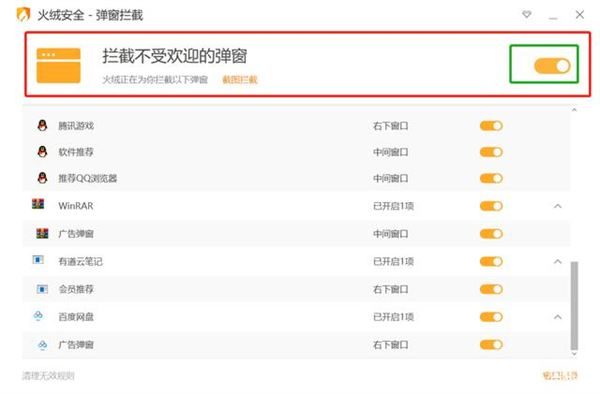
Task: Select the 软件推荐 row label
Action: tap(76, 152)
